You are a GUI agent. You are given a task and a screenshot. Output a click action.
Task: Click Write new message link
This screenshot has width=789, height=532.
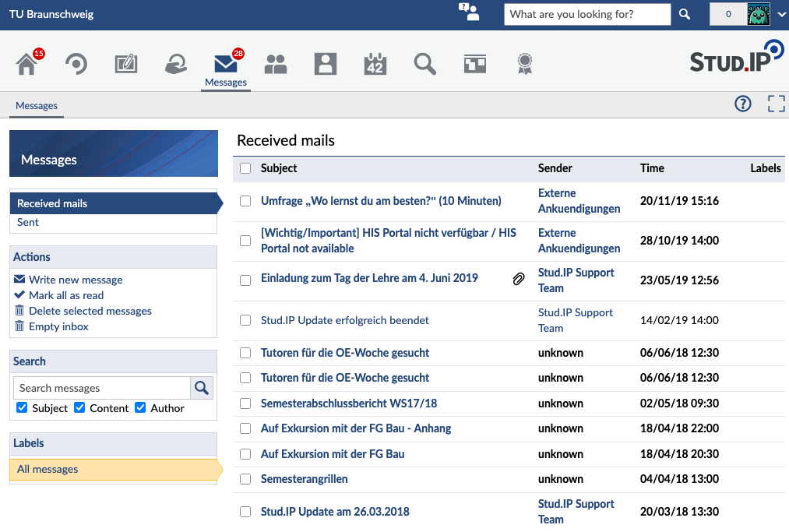point(76,280)
